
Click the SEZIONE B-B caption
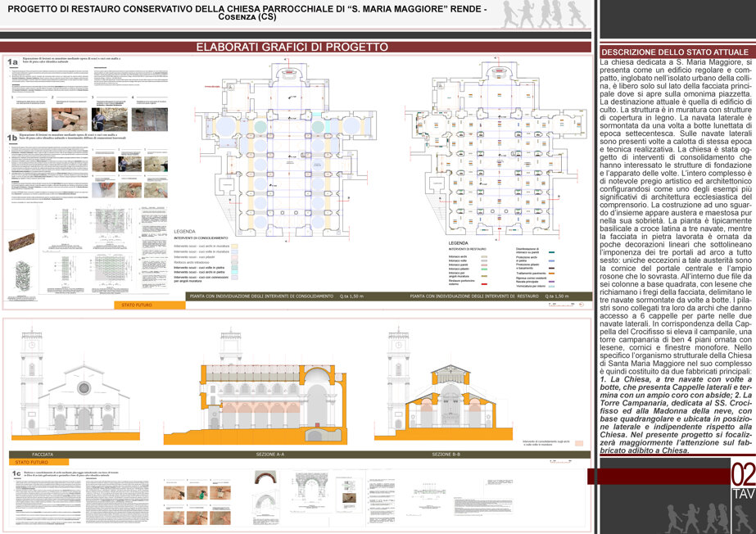446,455
